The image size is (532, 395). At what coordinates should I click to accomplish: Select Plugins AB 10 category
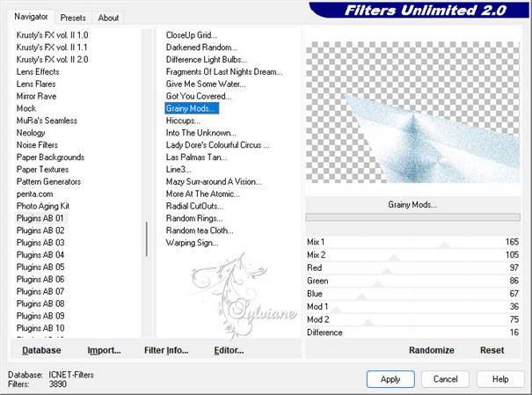pyautogui.click(x=40, y=328)
